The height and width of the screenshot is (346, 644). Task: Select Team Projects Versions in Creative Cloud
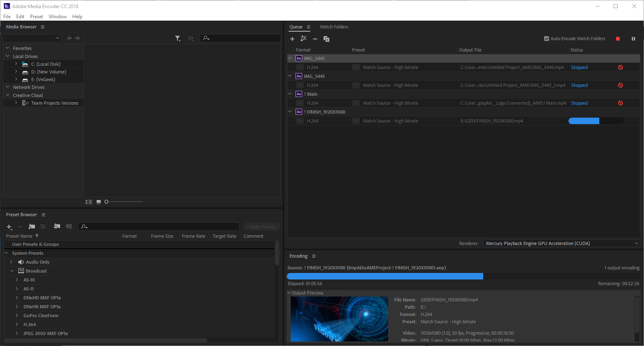tap(54, 103)
